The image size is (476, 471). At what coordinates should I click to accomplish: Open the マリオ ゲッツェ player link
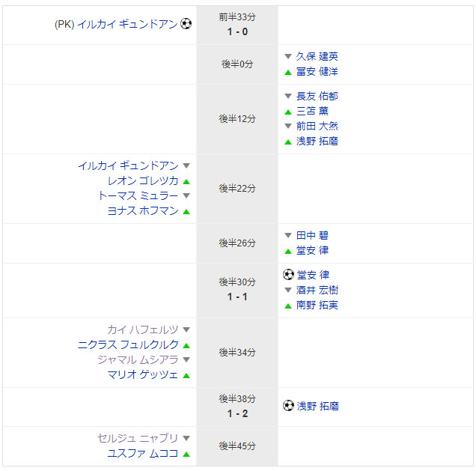tap(143, 374)
